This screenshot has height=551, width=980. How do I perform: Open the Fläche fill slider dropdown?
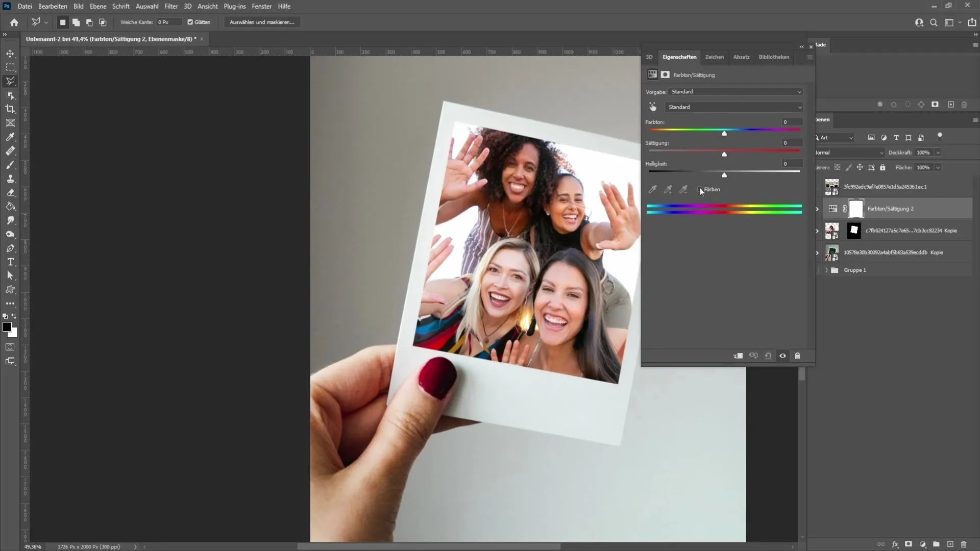938,167
